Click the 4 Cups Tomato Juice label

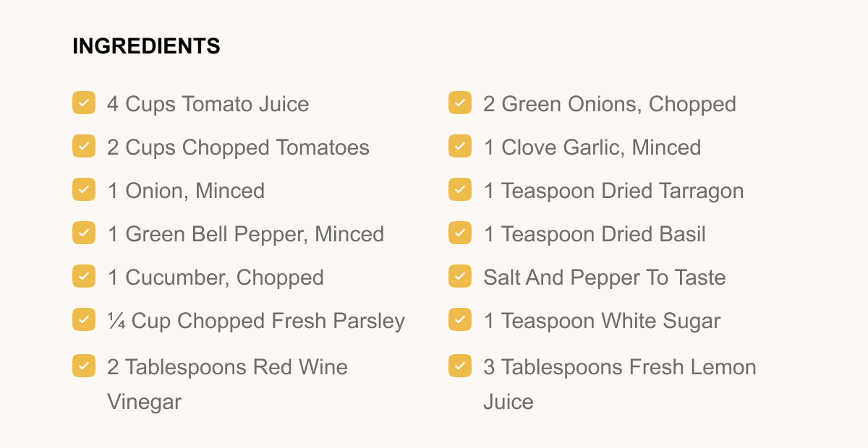[208, 104]
